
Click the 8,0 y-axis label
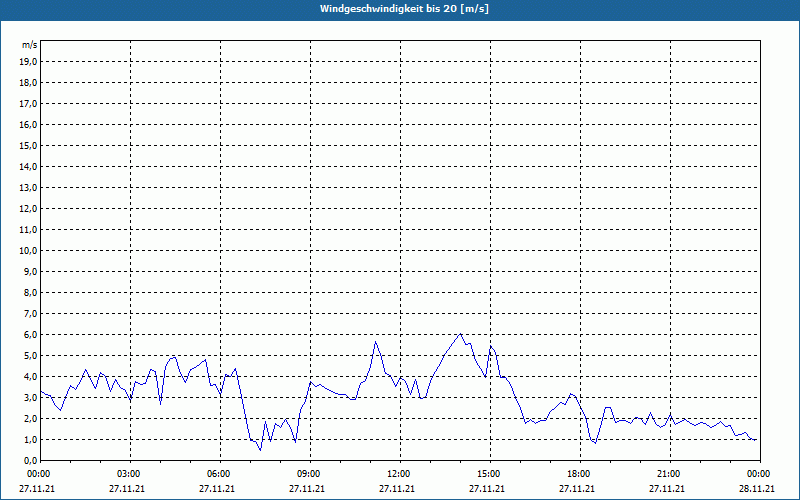(x=30, y=292)
